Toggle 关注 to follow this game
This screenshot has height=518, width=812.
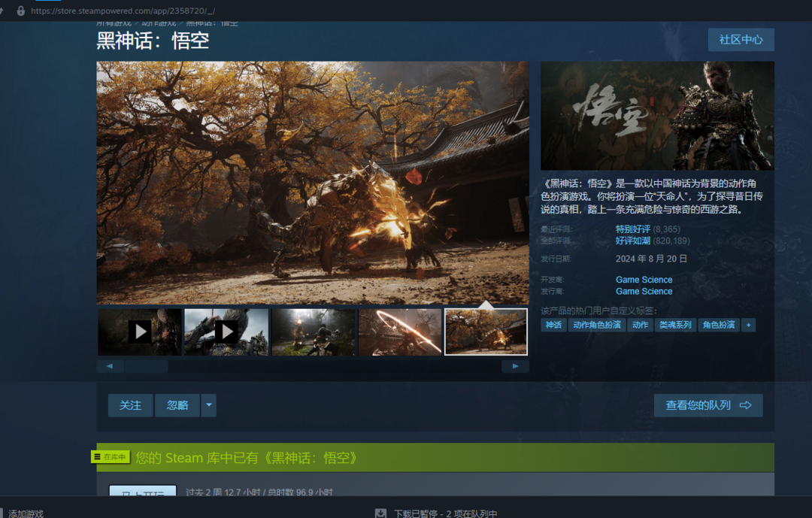130,405
